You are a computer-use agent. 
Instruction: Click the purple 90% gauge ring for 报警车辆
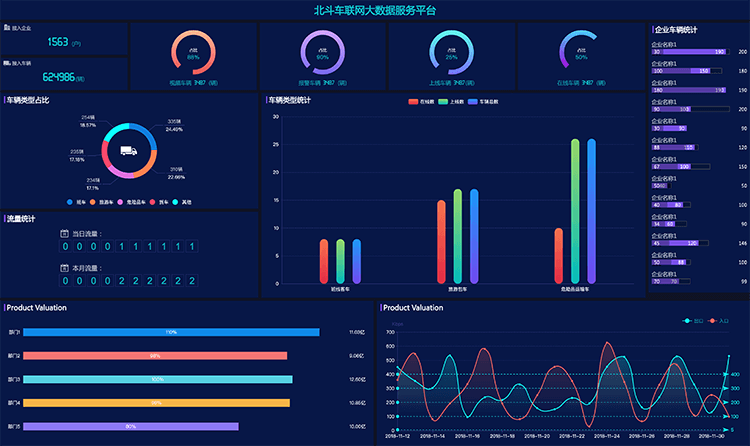coord(322,53)
